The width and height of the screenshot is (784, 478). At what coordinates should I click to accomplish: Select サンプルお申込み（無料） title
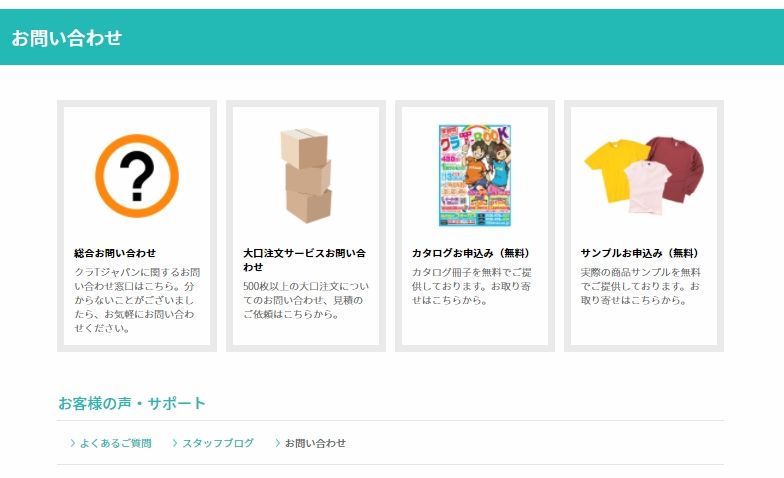[x=640, y=253]
